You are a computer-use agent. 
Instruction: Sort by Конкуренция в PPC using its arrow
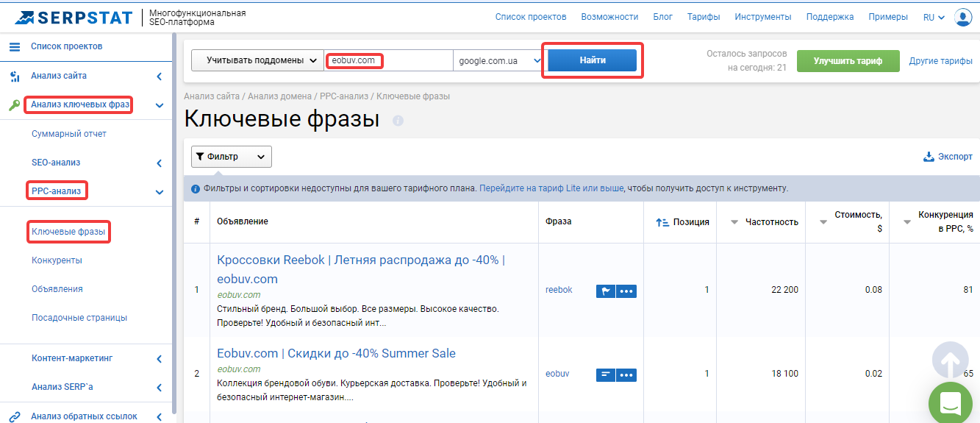tap(907, 222)
